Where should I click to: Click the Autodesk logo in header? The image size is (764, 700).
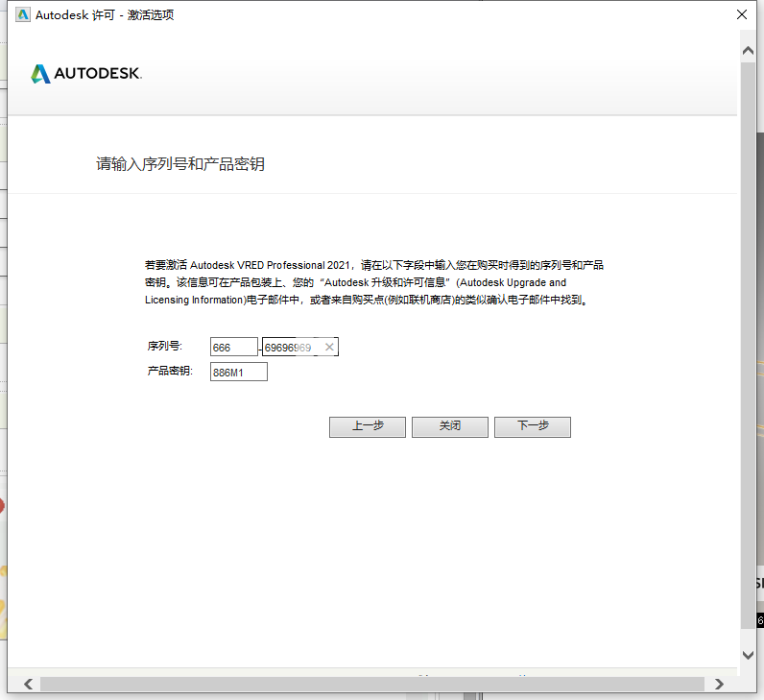[86, 74]
